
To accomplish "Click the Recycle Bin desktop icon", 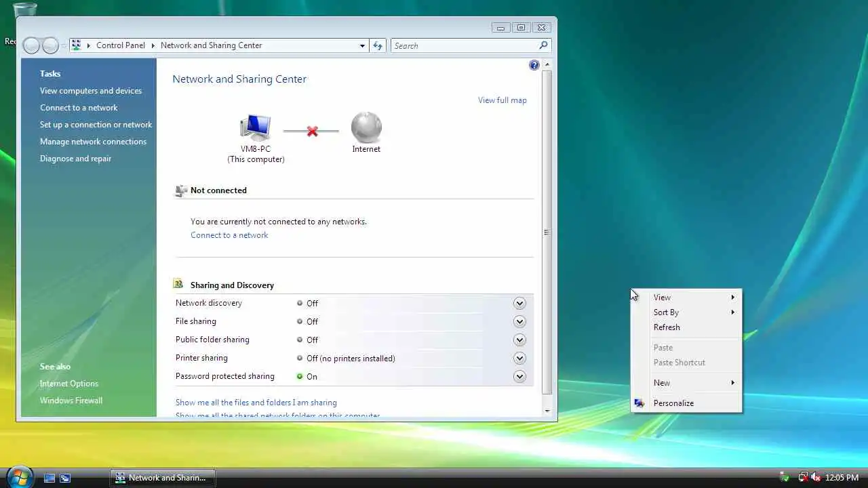I will point(24,9).
